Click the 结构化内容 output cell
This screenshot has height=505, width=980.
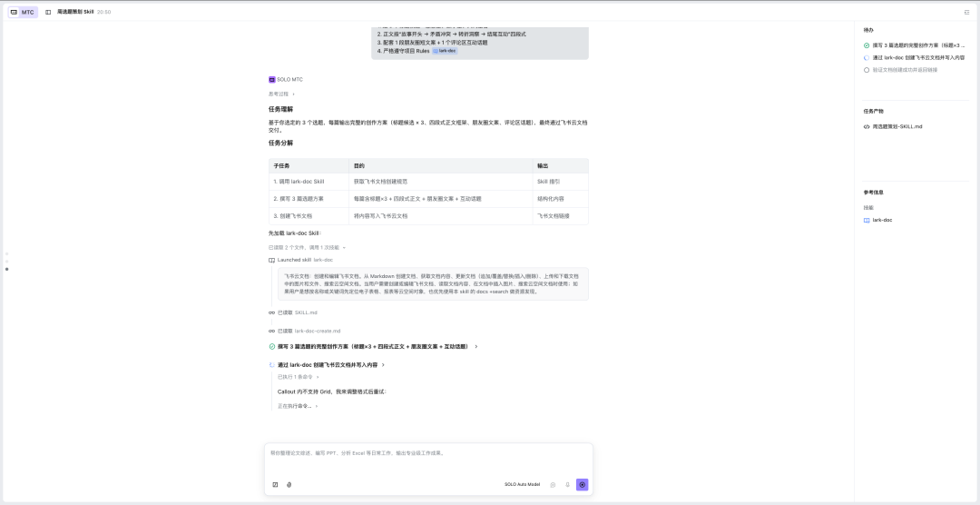pos(560,198)
